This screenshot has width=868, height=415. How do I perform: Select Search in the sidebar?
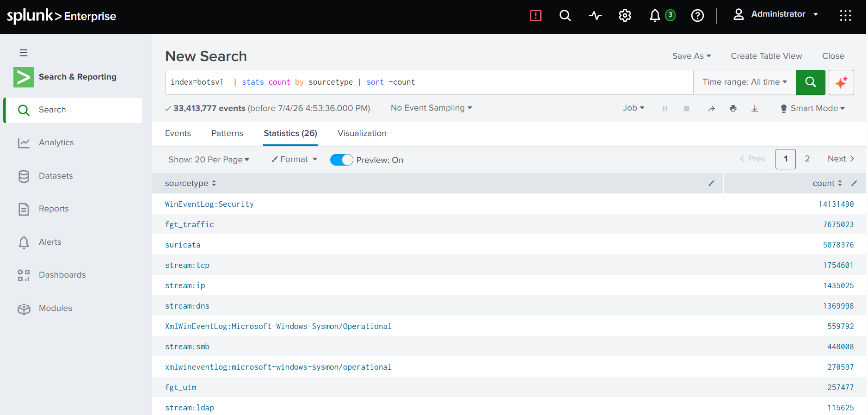[x=73, y=110]
